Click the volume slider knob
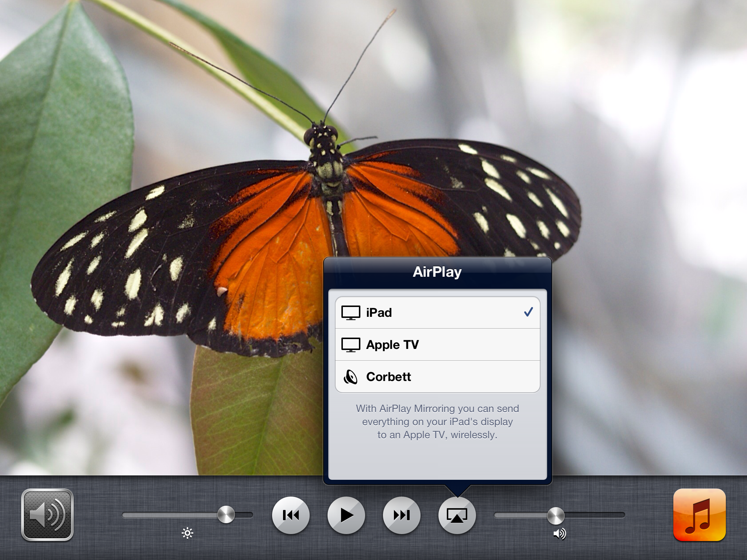The image size is (747, 560). (x=556, y=515)
